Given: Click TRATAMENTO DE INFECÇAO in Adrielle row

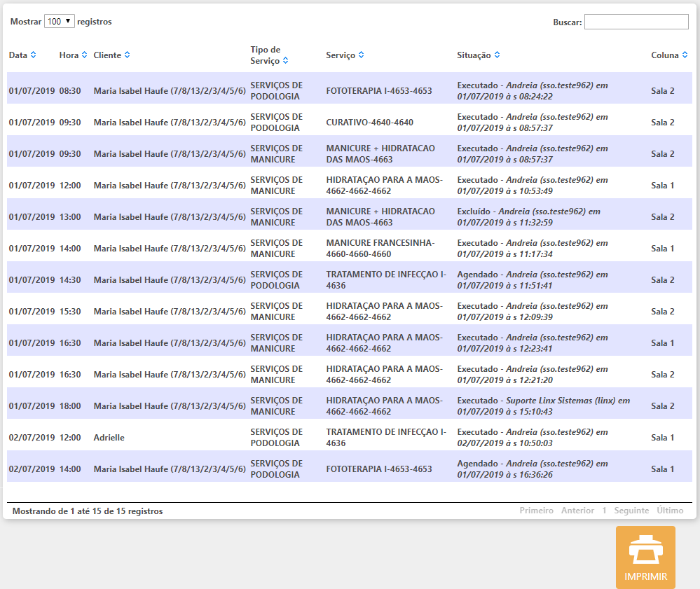Looking at the screenshot, I should click(386, 438).
